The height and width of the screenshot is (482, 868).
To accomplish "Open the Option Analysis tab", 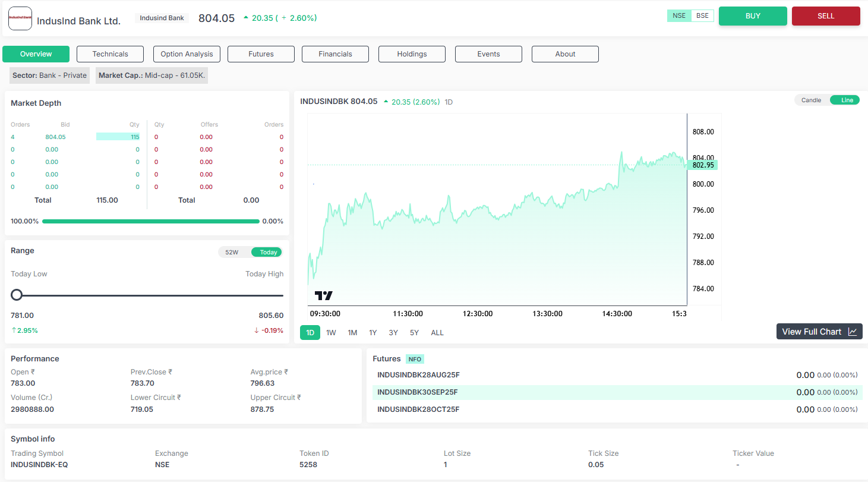I will pos(187,54).
